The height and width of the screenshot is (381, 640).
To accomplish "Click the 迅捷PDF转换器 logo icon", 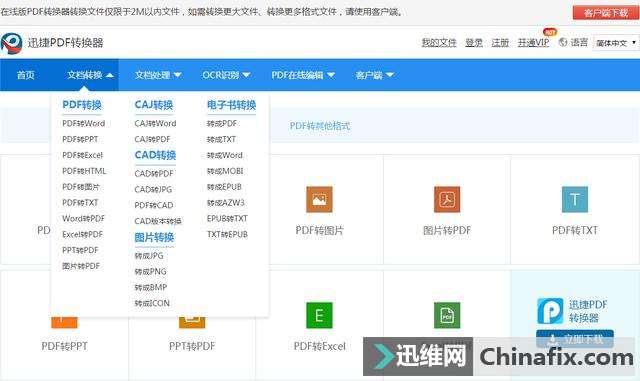I will (x=11, y=43).
